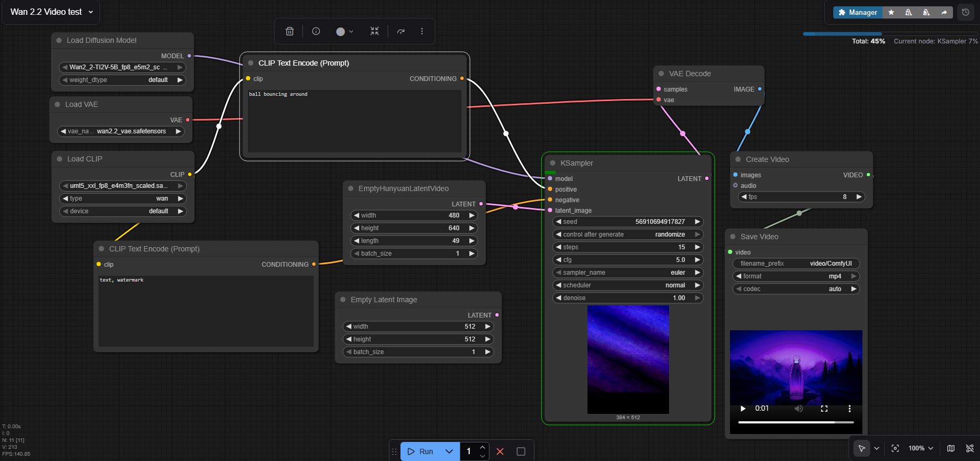Delete the selected node with trash icon

[x=290, y=31]
